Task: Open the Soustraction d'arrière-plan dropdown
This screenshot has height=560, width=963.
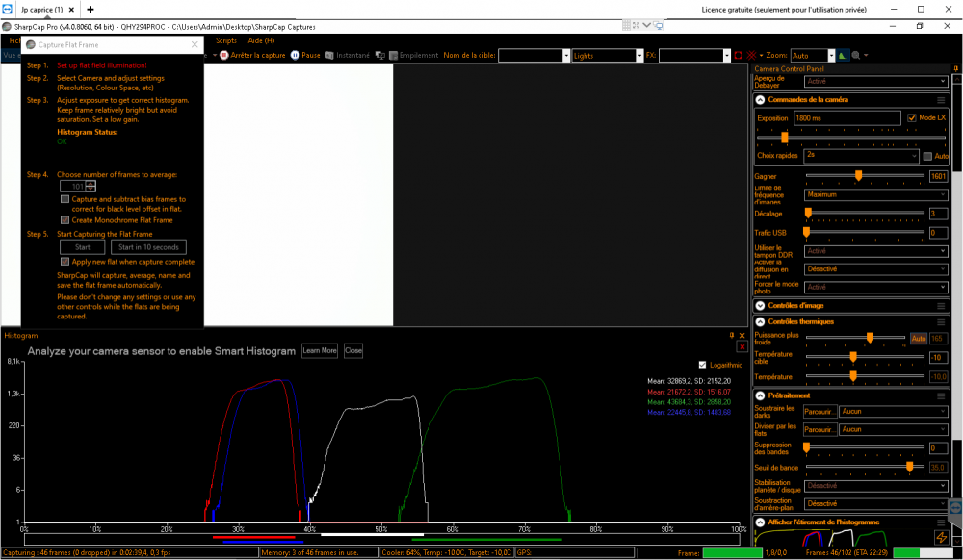Action: pyautogui.click(x=875, y=503)
